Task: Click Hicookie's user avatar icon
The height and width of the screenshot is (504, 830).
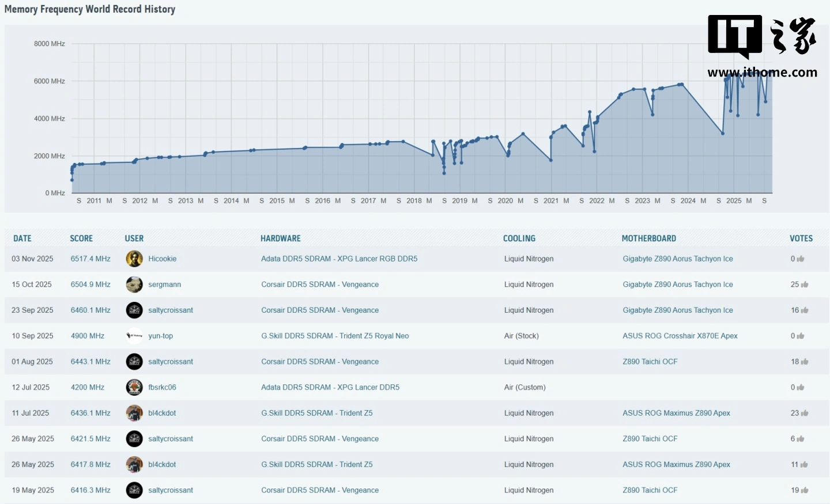Action: coord(134,259)
